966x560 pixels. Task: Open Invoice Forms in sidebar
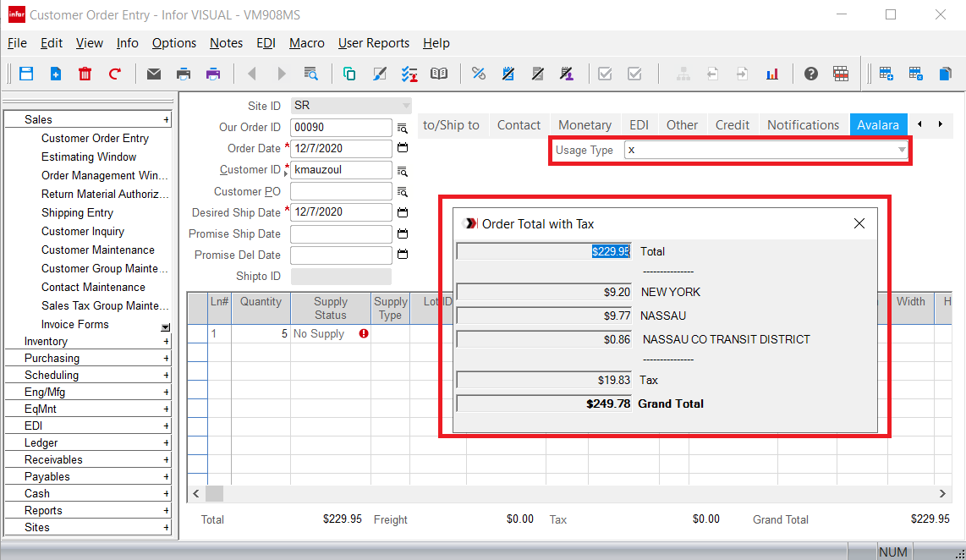(74, 325)
